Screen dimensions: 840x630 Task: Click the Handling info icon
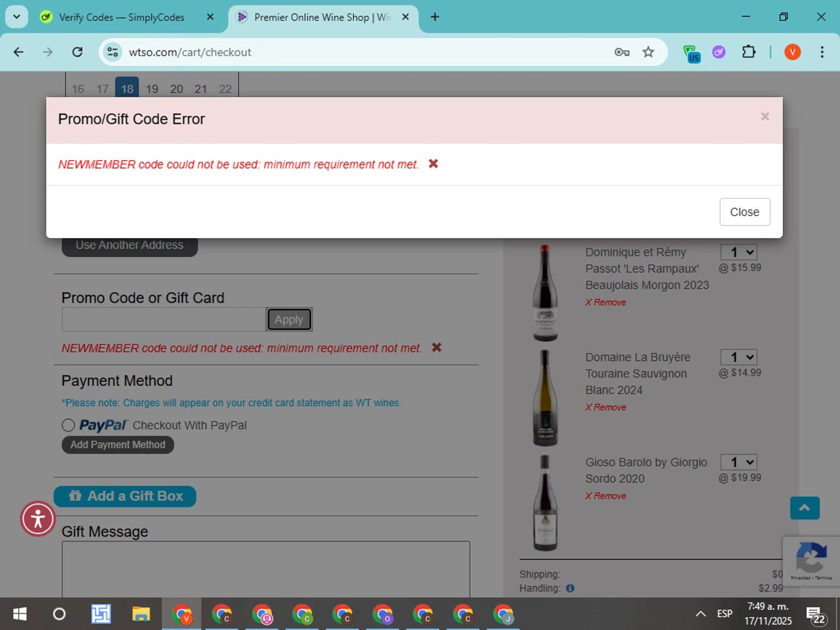pos(570,588)
